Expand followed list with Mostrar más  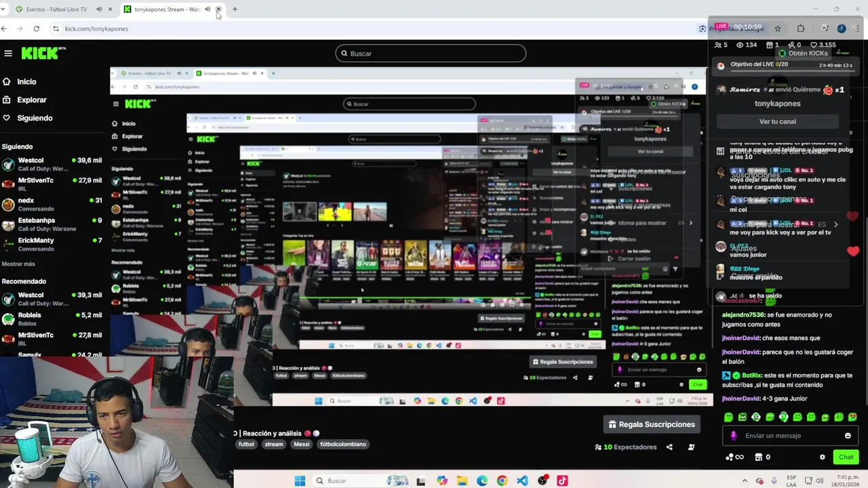point(18,264)
